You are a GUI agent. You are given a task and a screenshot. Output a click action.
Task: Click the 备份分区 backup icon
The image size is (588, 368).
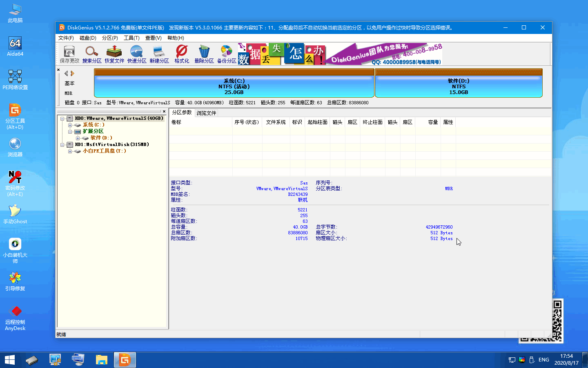226,54
